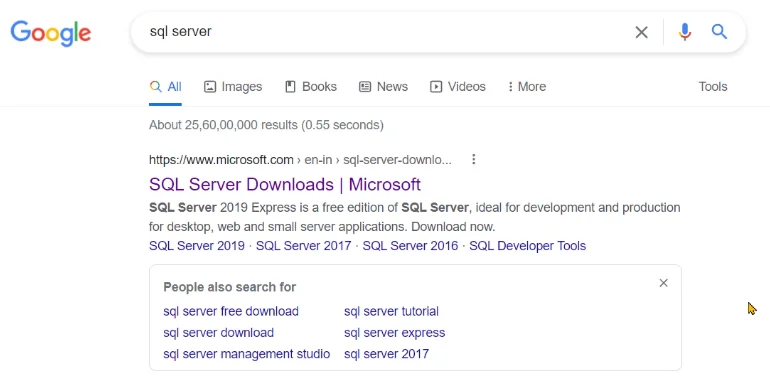This screenshot has width=770, height=386.
Task: Search for sql server free download
Action: (231, 311)
